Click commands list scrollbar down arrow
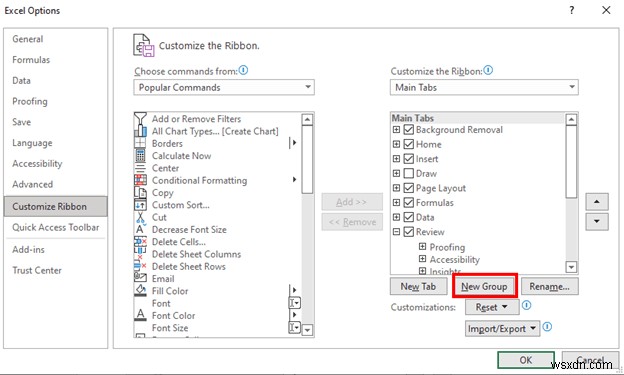 click(x=308, y=330)
